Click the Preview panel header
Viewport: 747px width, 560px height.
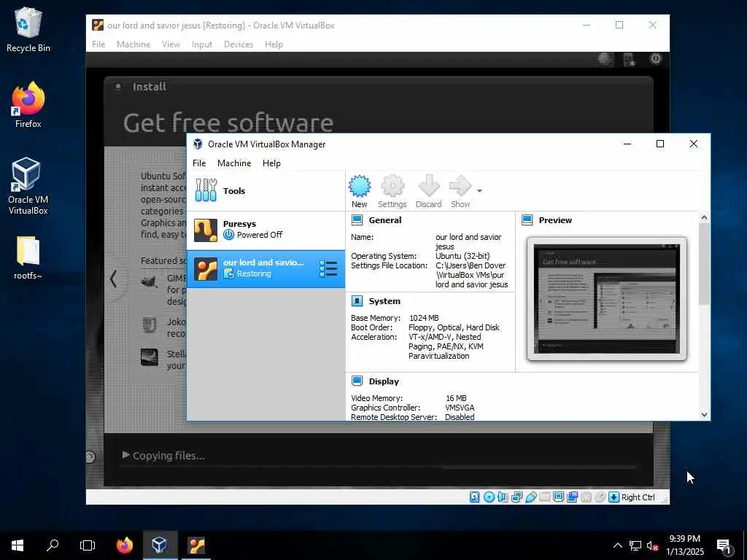[x=555, y=220]
